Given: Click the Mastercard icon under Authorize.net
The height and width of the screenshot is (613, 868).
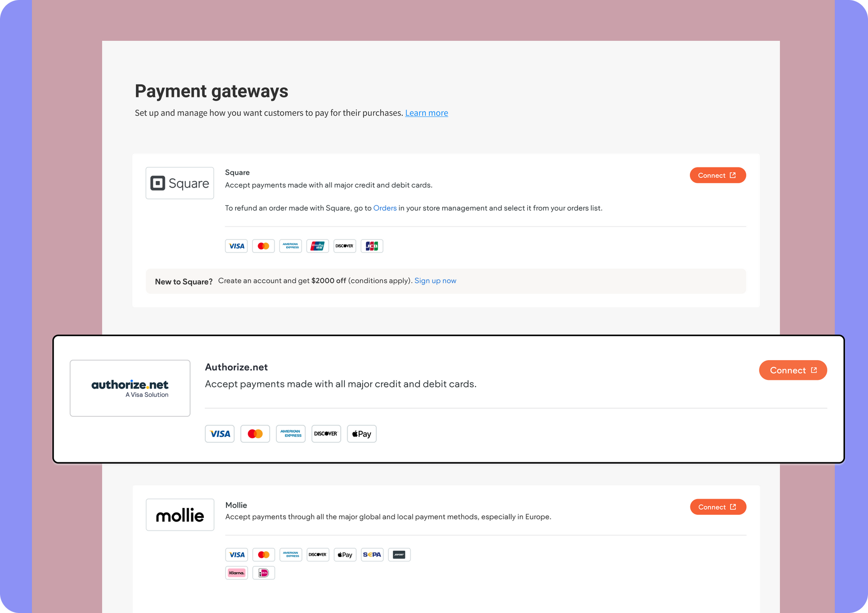Looking at the screenshot, I should click(255, 434).
